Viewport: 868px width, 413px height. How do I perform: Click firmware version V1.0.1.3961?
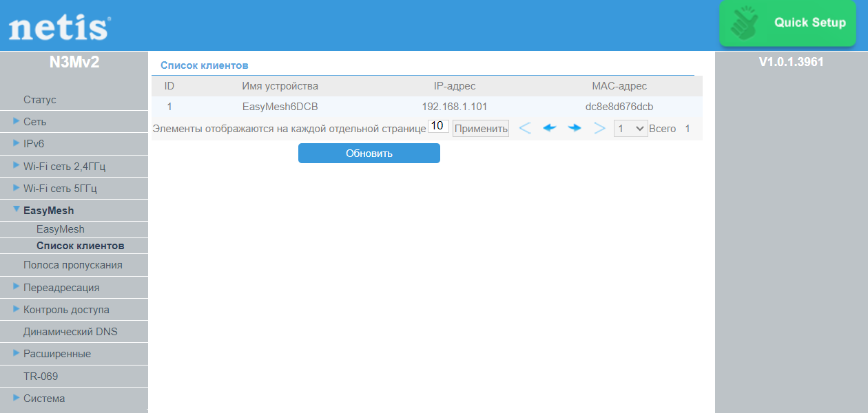(792, 62)
